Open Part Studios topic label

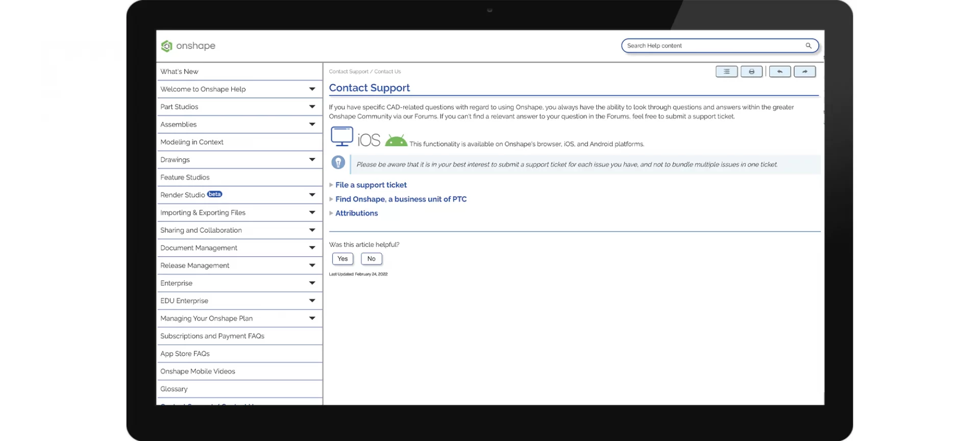(179, 107)
